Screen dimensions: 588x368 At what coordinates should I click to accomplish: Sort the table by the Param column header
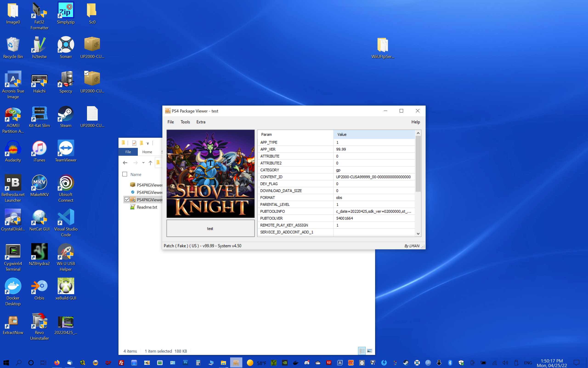295,134
